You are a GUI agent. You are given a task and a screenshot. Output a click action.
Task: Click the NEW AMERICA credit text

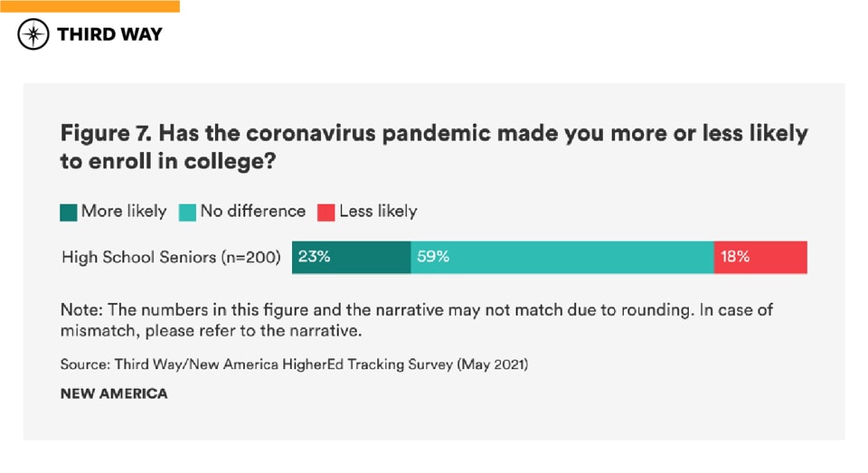[x=114, y=393]
